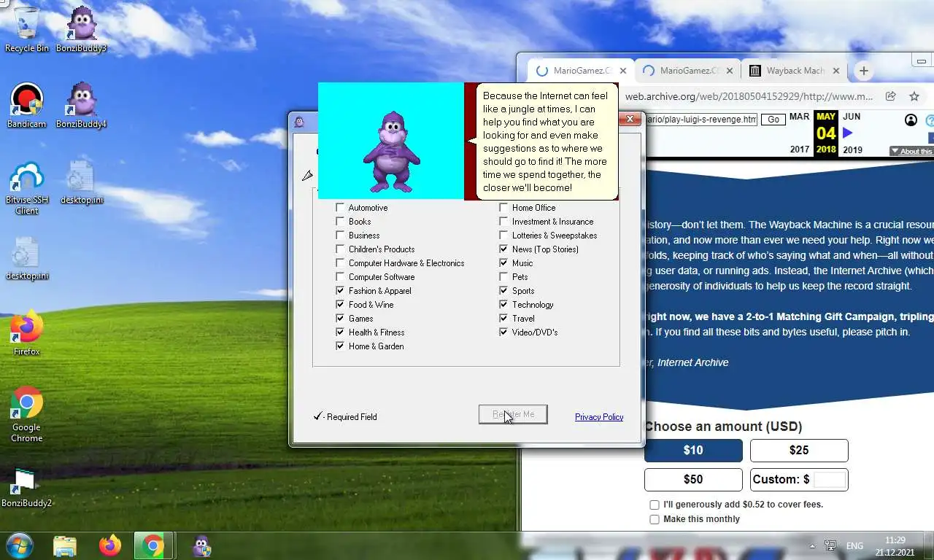934x560 pixels.
Task: Close the Wayback Machine tab
Action: [x=836, y=71]
